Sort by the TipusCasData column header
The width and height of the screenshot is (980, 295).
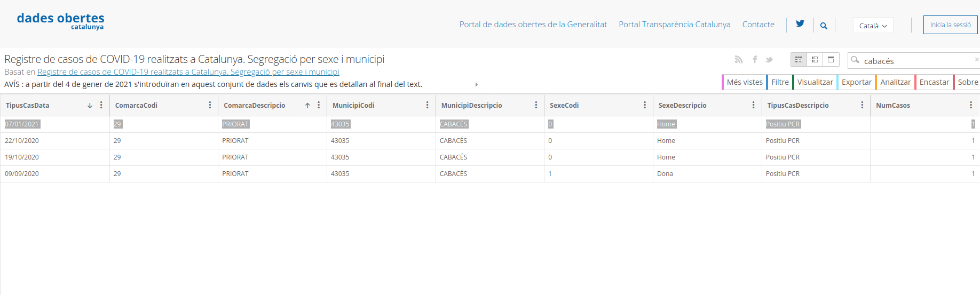tap(28, 105)
